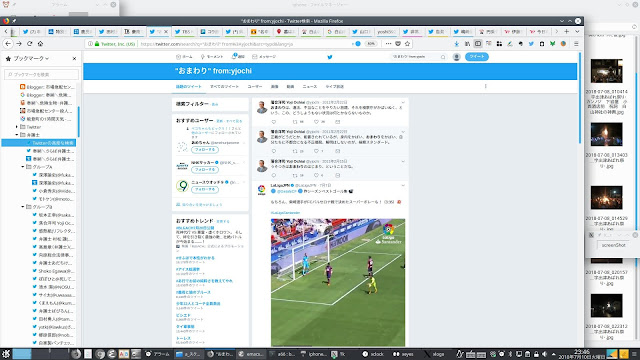This screenshot has width=640, height=360.
Task: Open Firefox library icon
Action: tap(467, 44)
